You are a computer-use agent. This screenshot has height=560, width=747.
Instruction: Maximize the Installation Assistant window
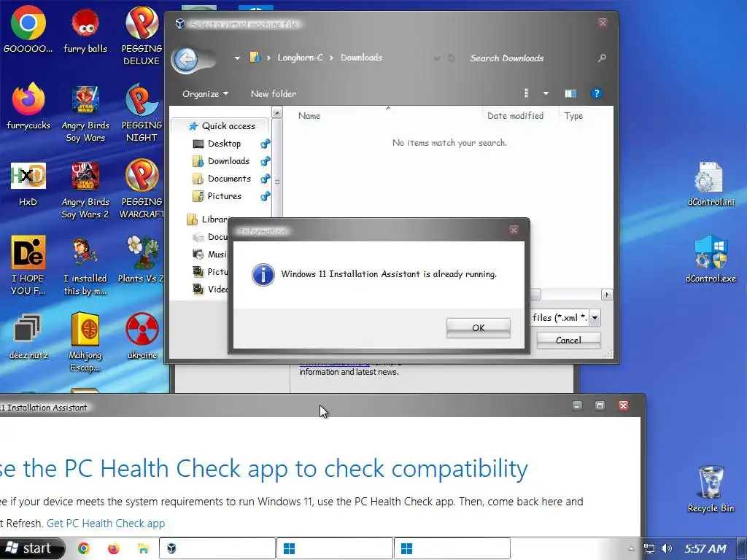pos(600,405)
